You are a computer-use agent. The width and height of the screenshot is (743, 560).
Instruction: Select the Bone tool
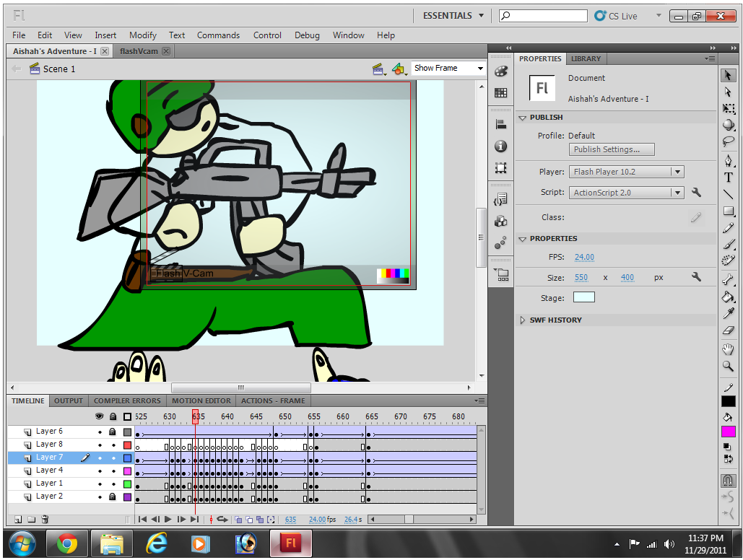(x=729, y=279)
